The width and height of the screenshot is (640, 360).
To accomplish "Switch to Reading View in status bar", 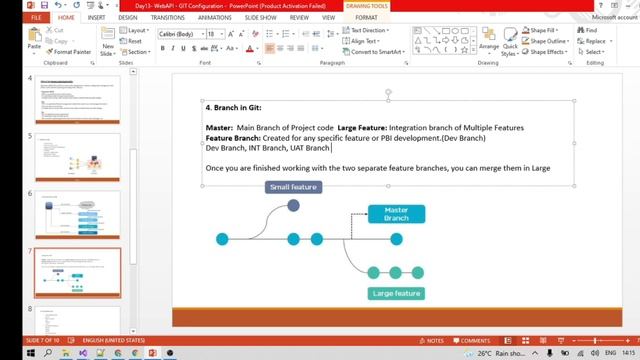I will tap(543, 340).
